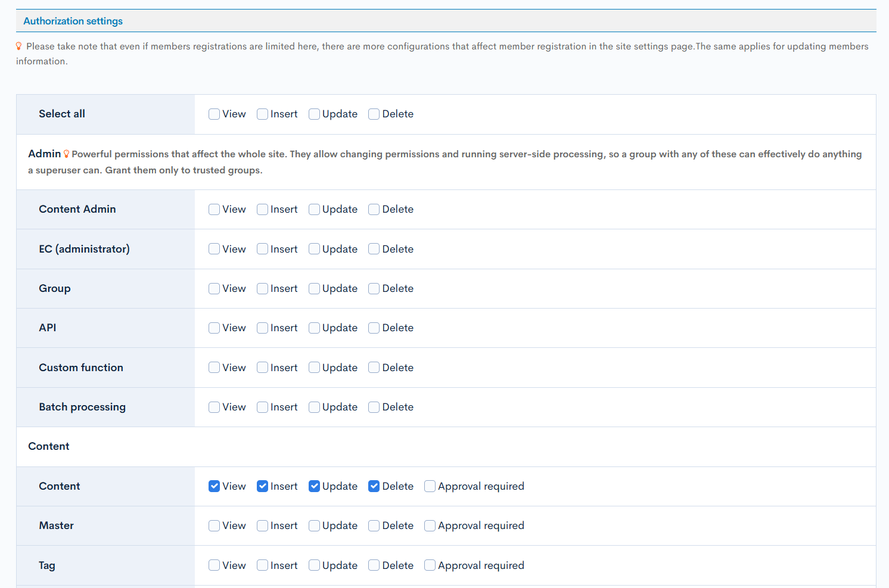Click the EC (administrator) row label
The width and height of the screenshot is (889, 588).
click(84, 249)
